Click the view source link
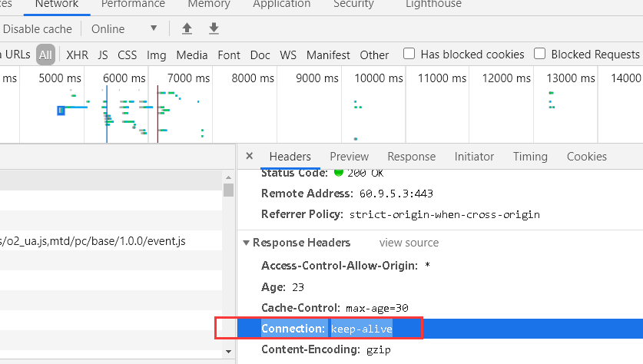The image size is (643, 364). [409, 243]
